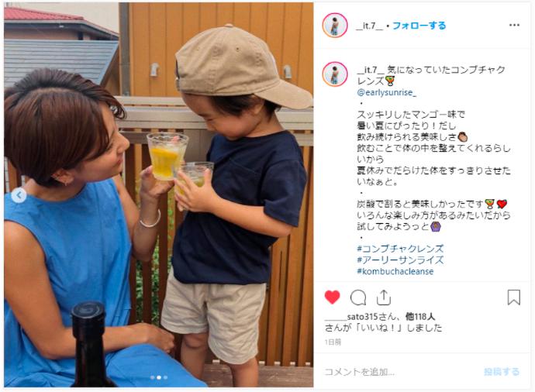View likes list via 他118人
The width and height of the screenshot is (535, 392).
coord(420,317)
